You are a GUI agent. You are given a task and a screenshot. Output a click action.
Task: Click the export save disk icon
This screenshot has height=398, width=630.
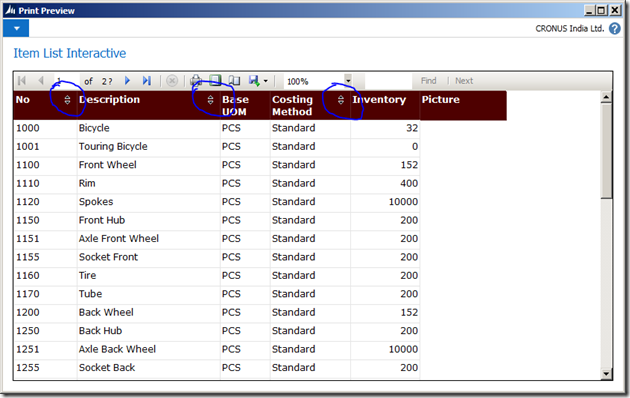tap(254, 81)
